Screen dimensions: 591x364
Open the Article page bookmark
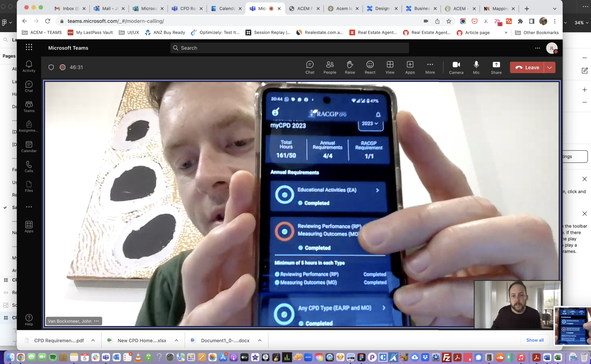coord(473,32)
